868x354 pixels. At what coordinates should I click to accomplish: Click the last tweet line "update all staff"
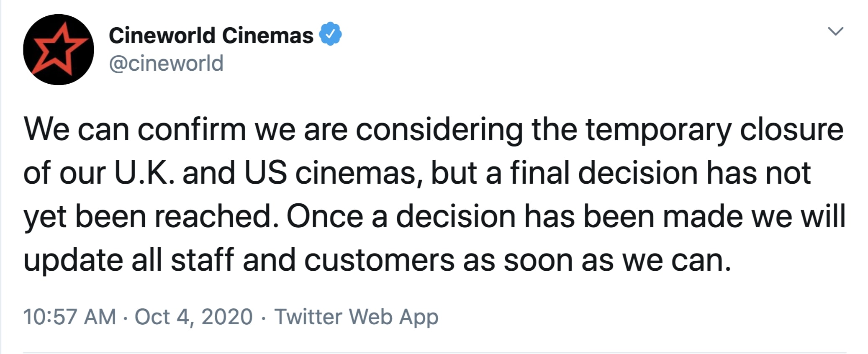378,260
